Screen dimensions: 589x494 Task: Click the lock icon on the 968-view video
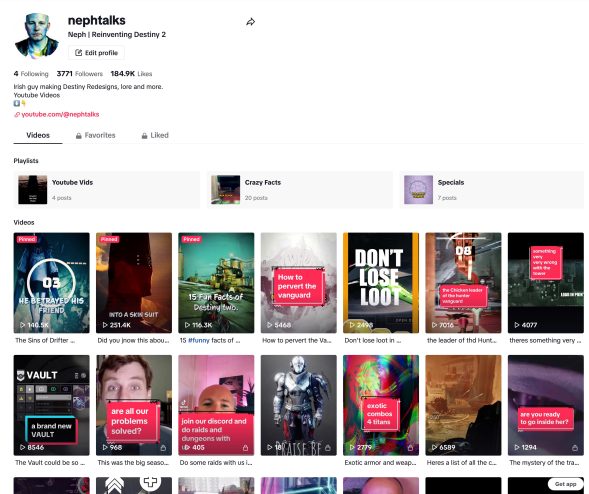(x=163, y=448)
